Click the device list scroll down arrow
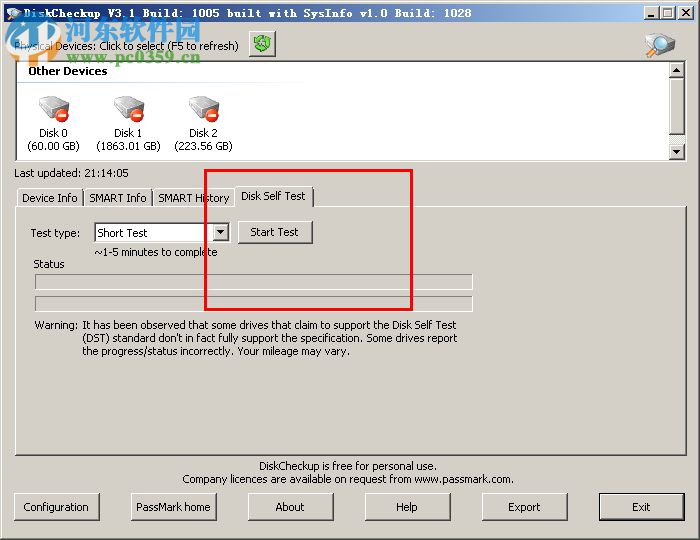The width and height of the screenshot is (700, 540). tap(677, 152)
